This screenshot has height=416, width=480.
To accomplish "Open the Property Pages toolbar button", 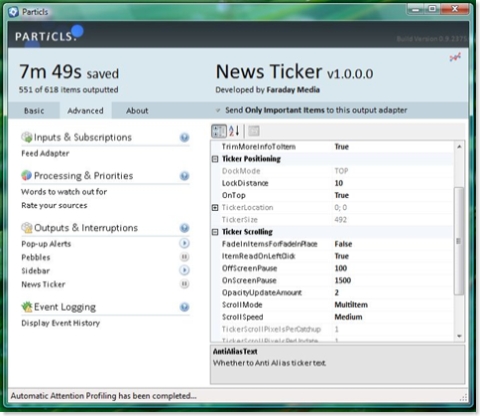I will 254,131.
